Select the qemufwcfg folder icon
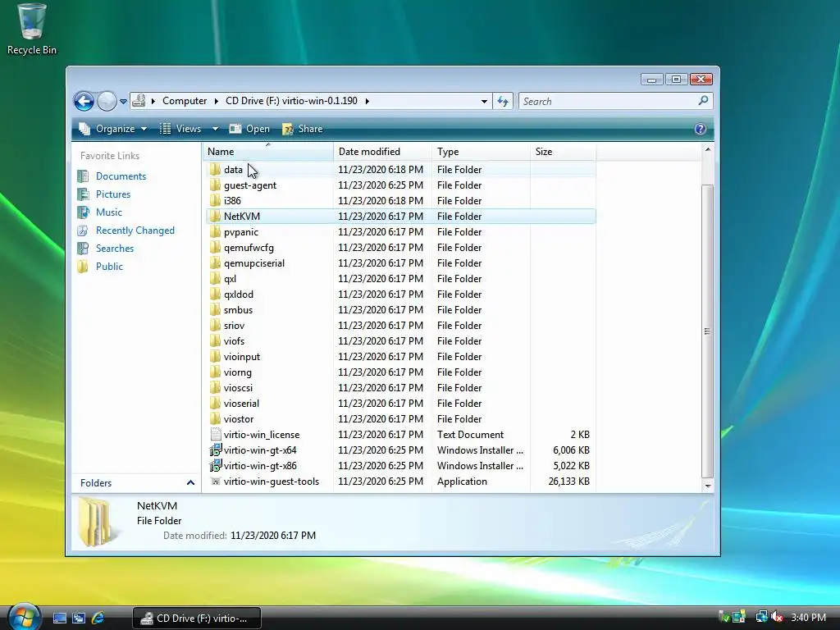 click(216, 247)
